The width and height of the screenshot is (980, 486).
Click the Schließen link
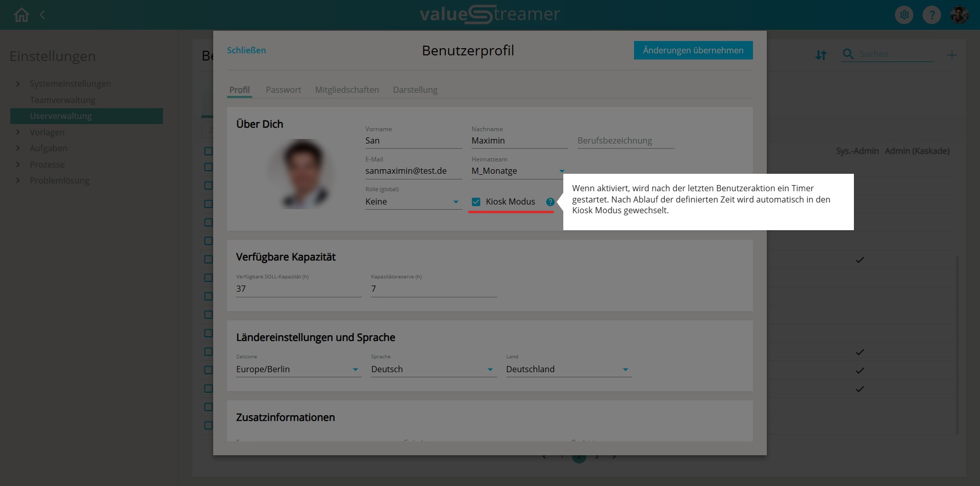pos(247,50)
